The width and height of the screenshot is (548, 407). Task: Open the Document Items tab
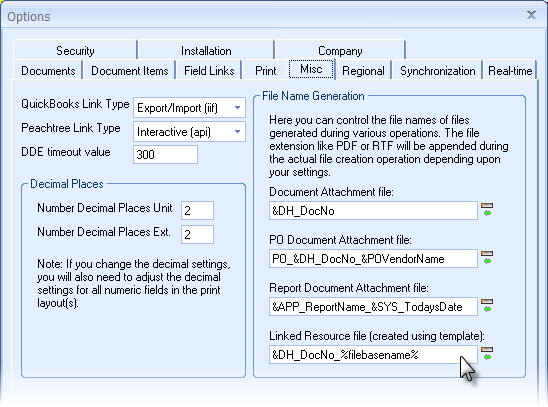[x=130, y=71]
